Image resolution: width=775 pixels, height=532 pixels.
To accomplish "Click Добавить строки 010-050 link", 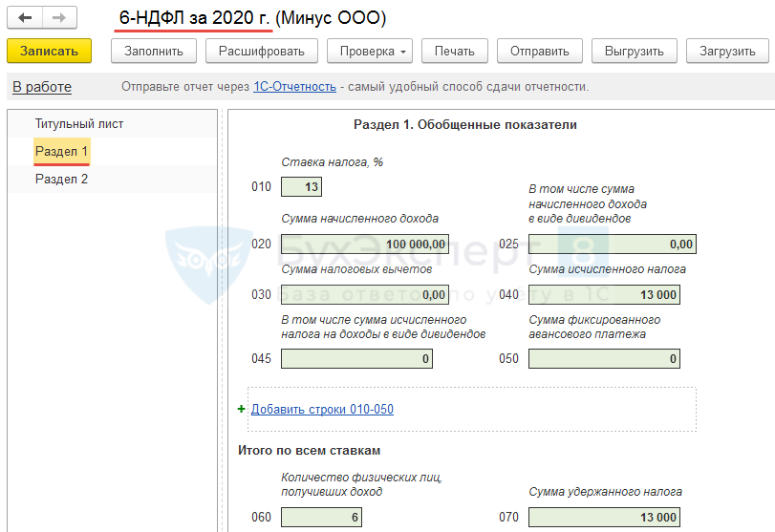I will click(322, 409).
